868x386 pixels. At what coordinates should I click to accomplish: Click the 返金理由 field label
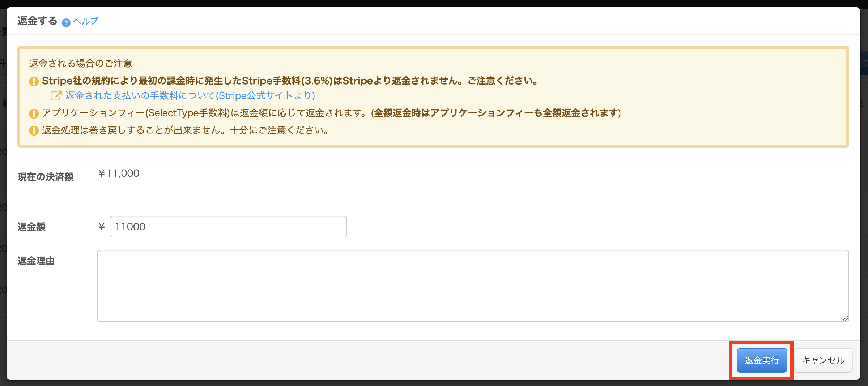pyautogui.click(x=36, y=261)
